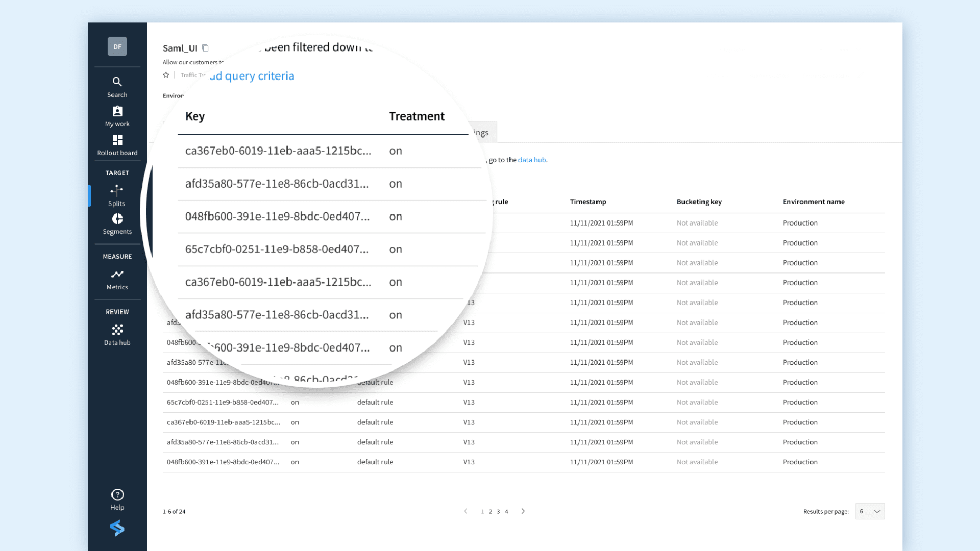This screenshot has width=980, height=551.
Task: Click the query criteria link
Action: 253,76
